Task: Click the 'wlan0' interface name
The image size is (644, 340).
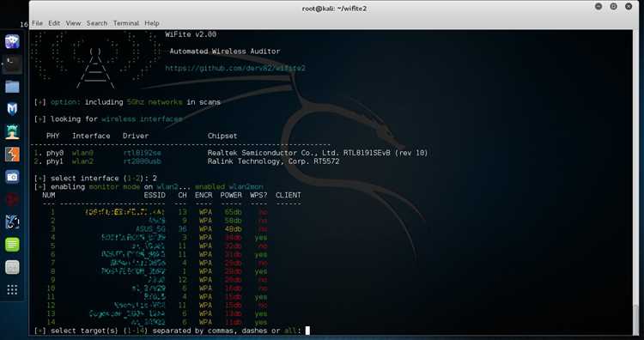Action: tap(82, 153)
